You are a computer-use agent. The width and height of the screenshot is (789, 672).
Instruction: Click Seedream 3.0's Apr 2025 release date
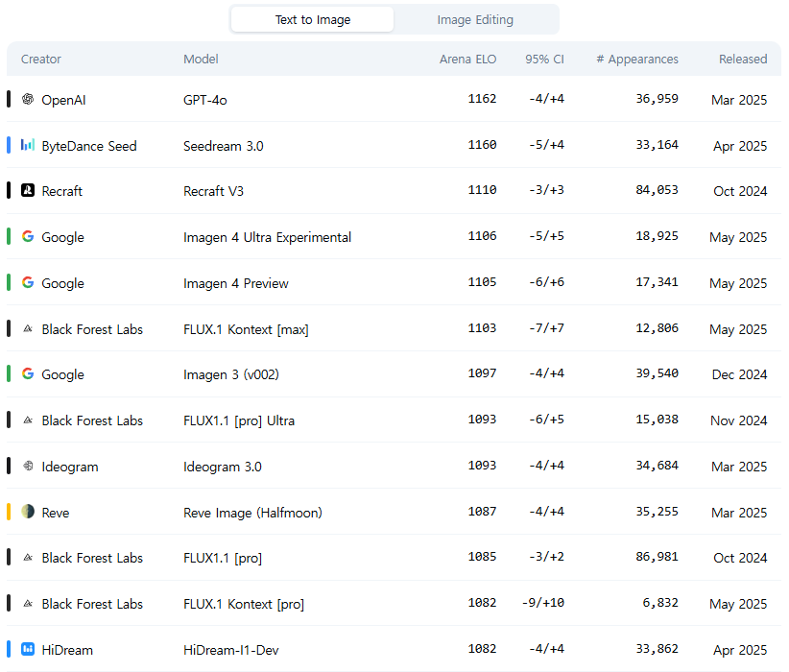point(740,146)
